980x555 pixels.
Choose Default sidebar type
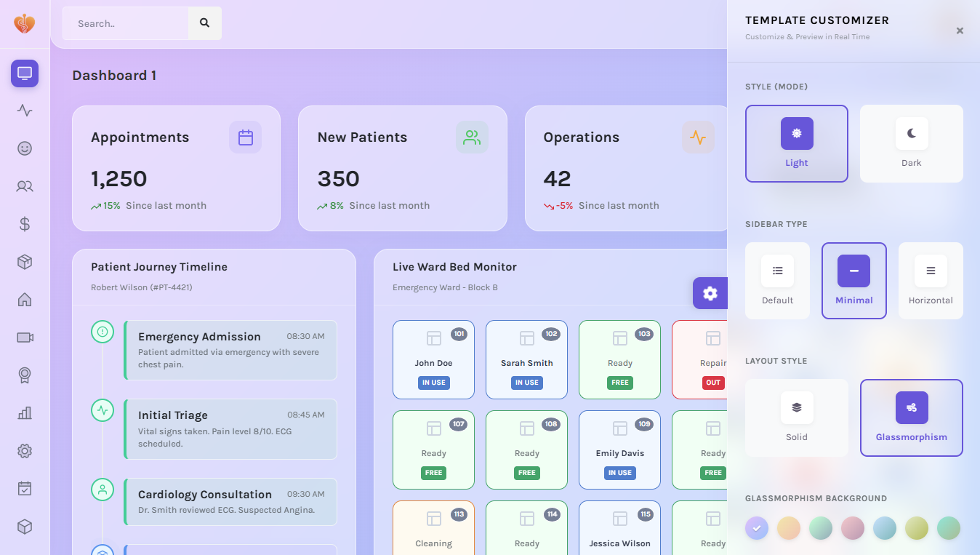[x=778, y=281]
